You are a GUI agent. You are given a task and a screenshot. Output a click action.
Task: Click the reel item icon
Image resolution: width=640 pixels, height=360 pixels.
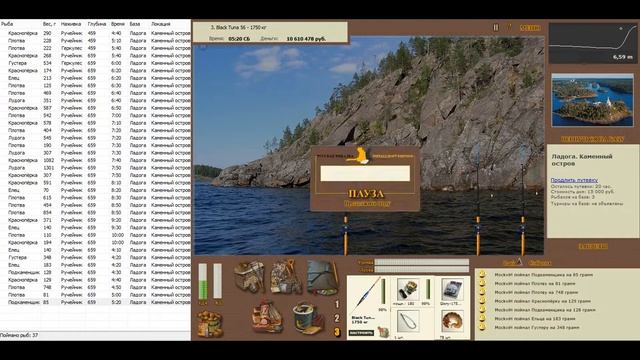point(407,289)
